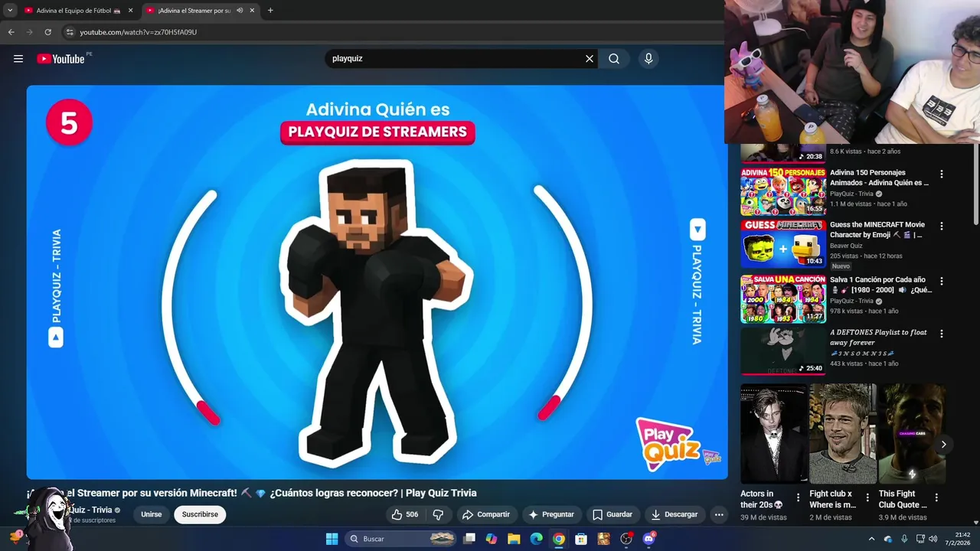The image size is (980, 551).
Task: Like the video with 506 likes
Action: pyautogui.click(x=405, y=514)
